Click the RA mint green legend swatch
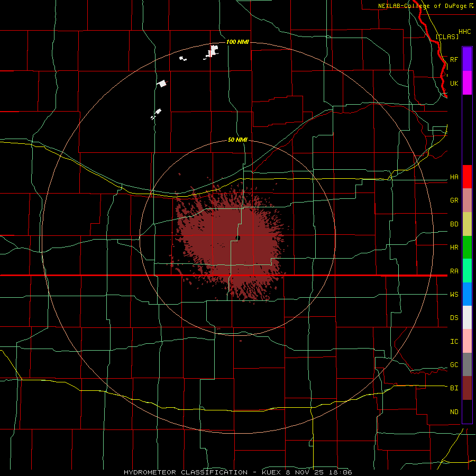This screenshot has width=476, height=476. click(x=467, y=271)
